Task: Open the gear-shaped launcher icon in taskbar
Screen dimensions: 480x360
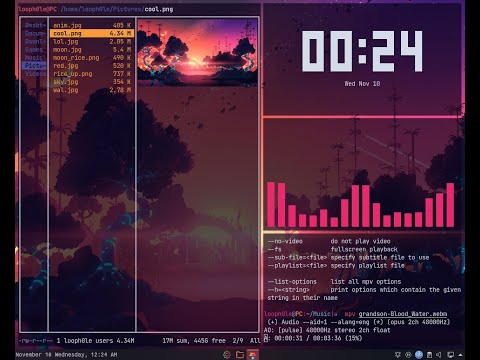Action: [x=227, y=355]
